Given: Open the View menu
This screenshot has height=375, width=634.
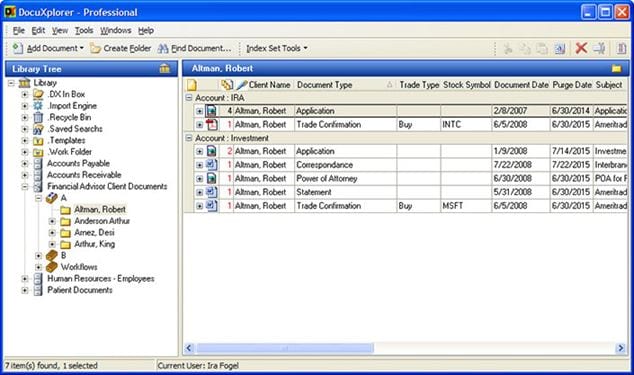Looking at the screenshot, I should coord(60,30).
